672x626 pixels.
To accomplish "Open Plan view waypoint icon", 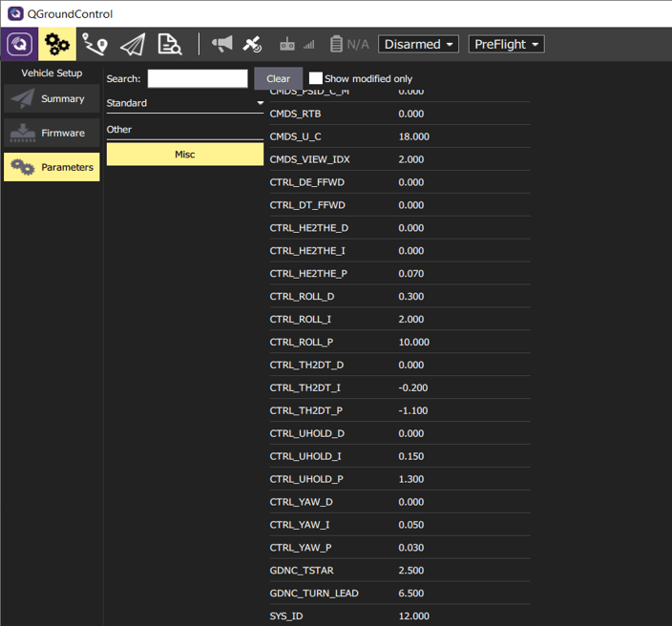I will [x=94, y=44].
